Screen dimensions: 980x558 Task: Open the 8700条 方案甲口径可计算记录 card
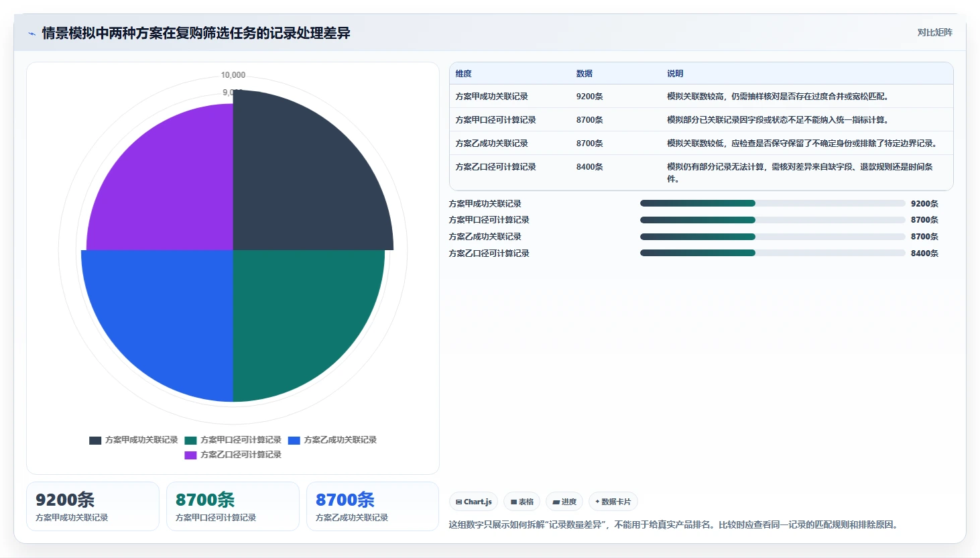point(233,506)
